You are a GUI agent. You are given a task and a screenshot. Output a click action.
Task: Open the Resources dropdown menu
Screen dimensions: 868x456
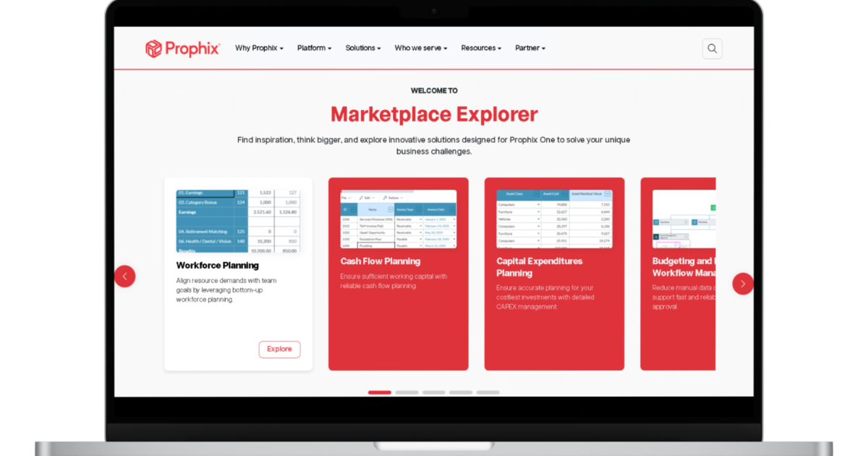[480, 48]
